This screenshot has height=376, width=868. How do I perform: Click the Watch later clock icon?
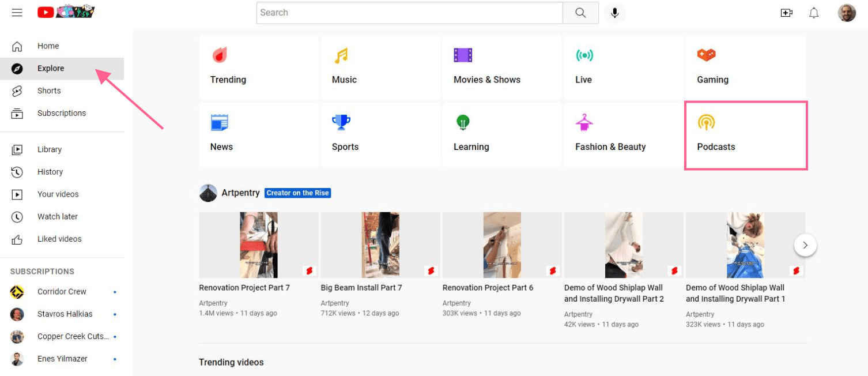click(17, 217)
